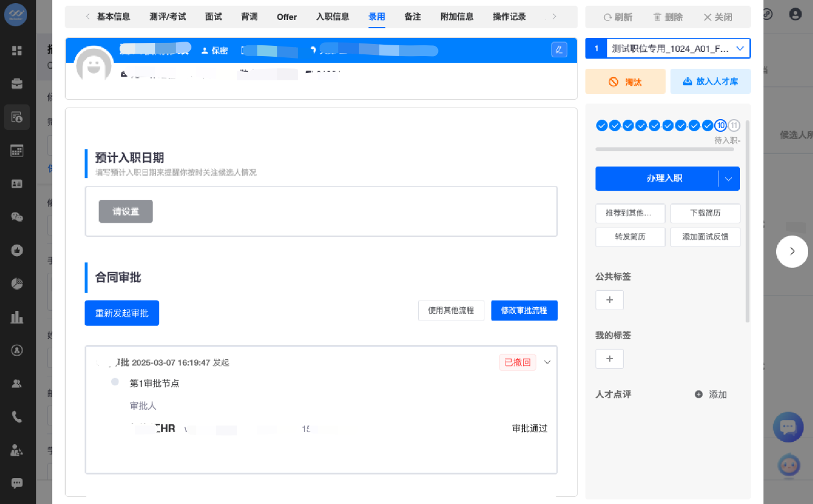Viewport: 813px width, 504px height.
Task: Switch to the Offer tab
Action: tap(287, 17)
